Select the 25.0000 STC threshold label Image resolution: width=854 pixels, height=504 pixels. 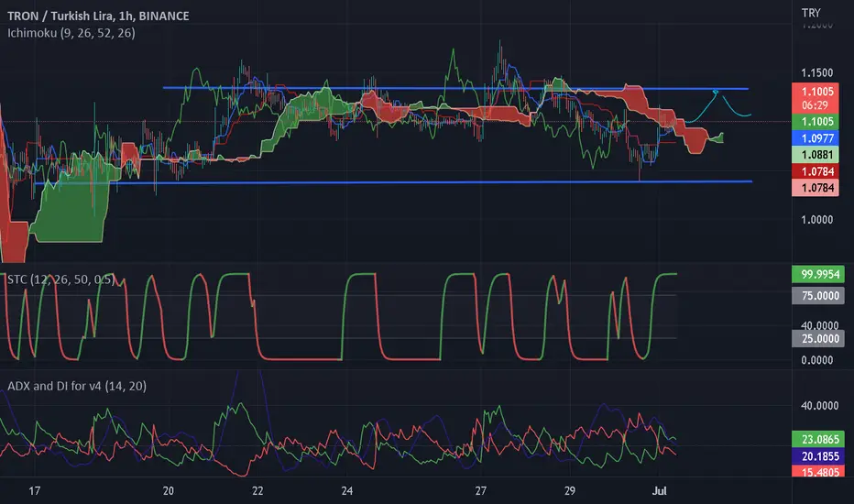pyautogui.click(x=818, y=339)
